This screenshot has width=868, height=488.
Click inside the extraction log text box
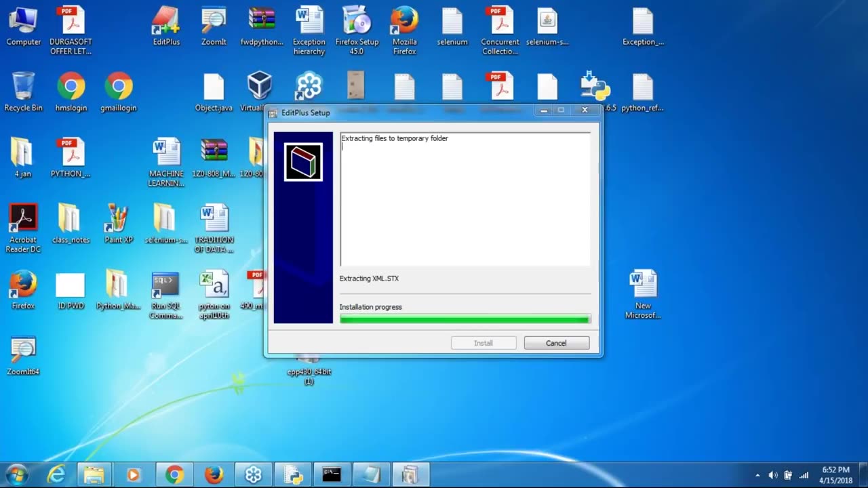[465, 199]
